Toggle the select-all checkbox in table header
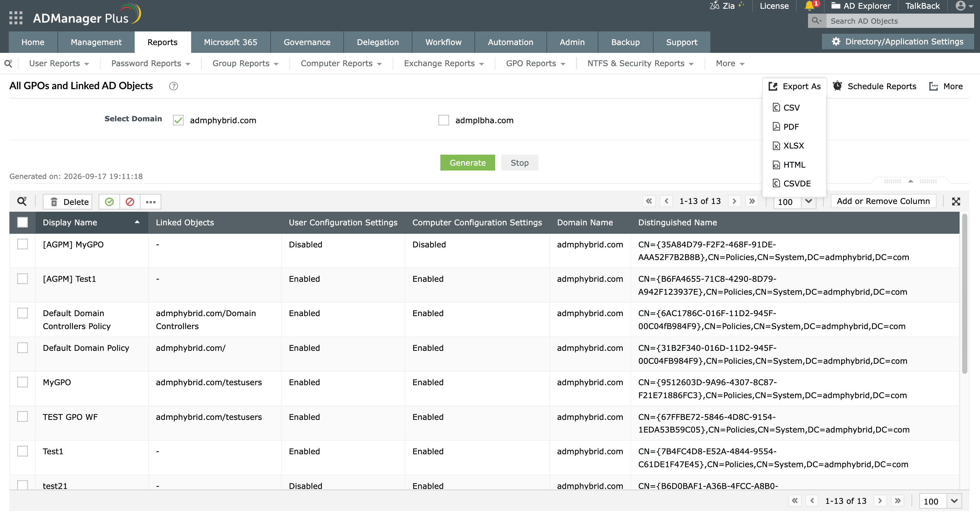The height and width of the screenshot is (522, 980). point(22,222)
